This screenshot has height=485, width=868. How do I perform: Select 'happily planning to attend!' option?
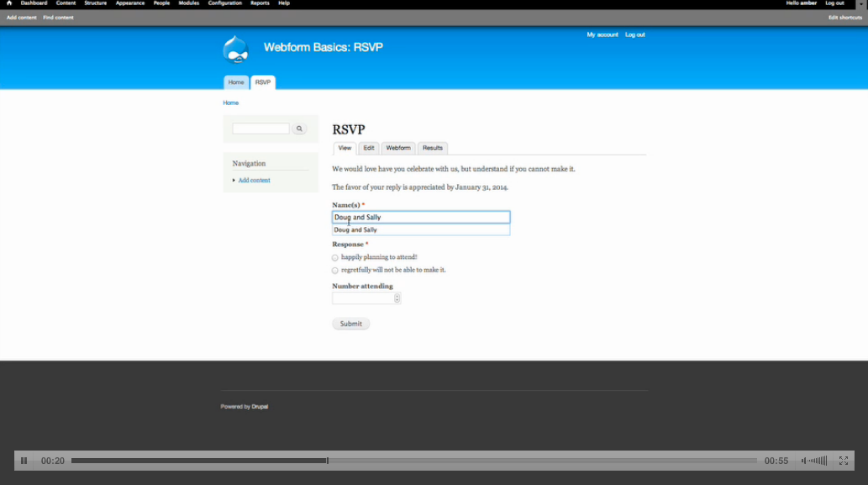point(334,258)
